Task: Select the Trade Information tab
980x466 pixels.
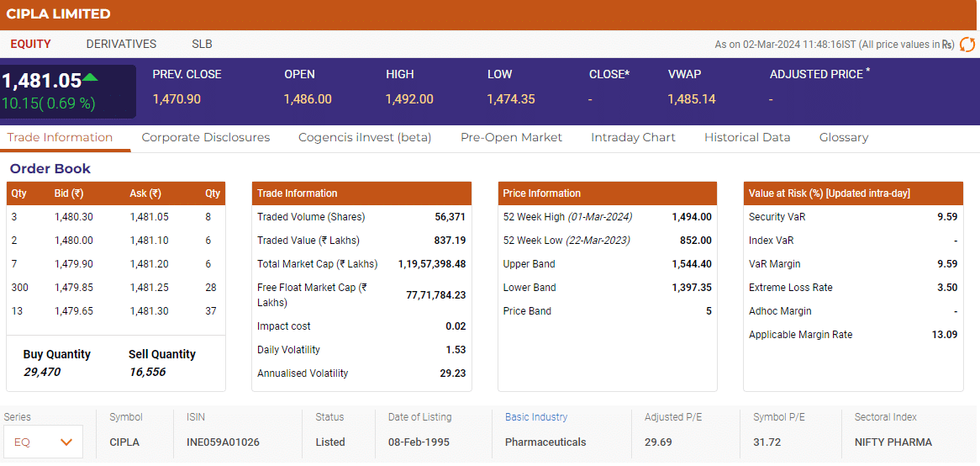Action: [x=60, y=137]
